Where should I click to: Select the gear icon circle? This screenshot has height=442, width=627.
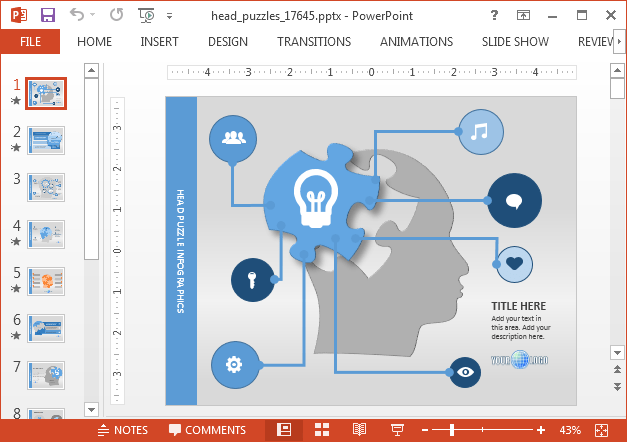point(235,364)
